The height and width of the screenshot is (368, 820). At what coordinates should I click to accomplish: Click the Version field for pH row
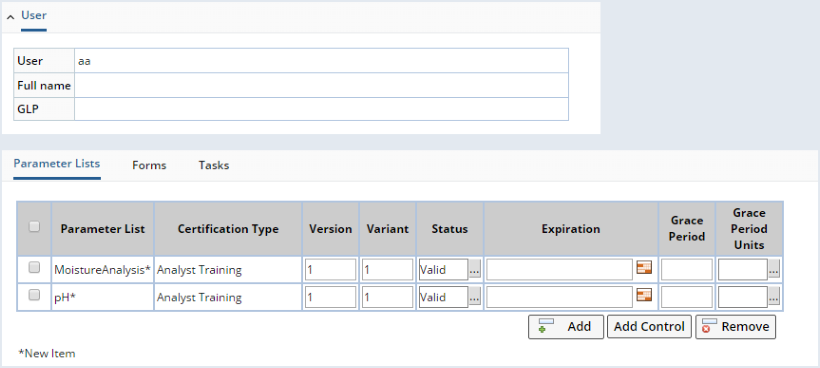click(331, 297)
